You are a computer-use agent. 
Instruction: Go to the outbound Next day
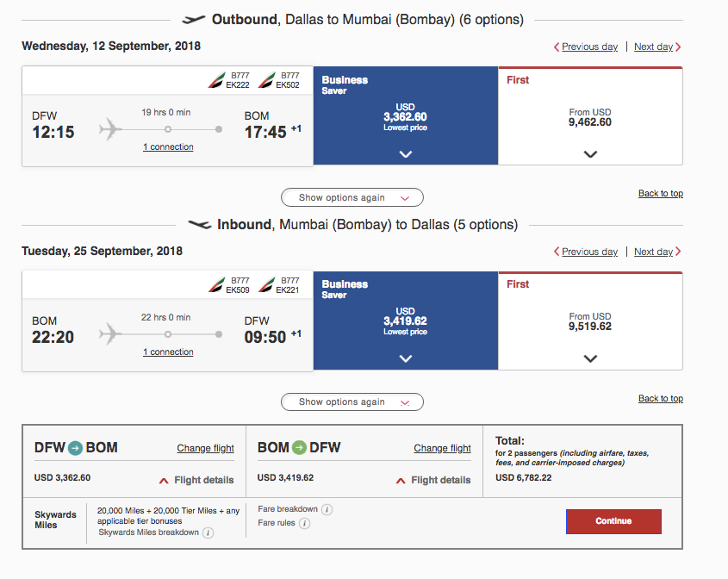656,47
